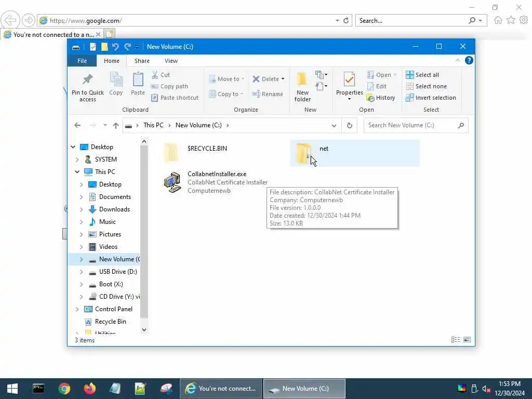Click Rename in Organize group
Viewport: 532px width, 399px height.
[x=268, y=94]
